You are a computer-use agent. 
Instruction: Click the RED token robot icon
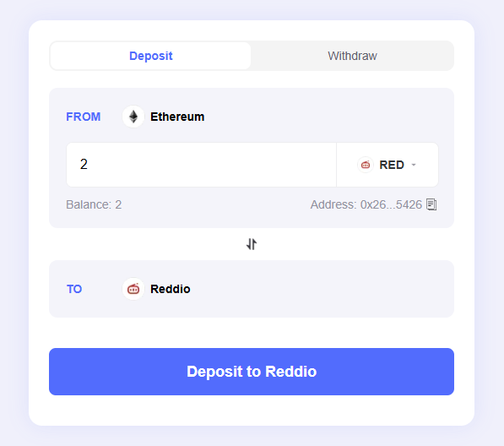tap(366, 165)
